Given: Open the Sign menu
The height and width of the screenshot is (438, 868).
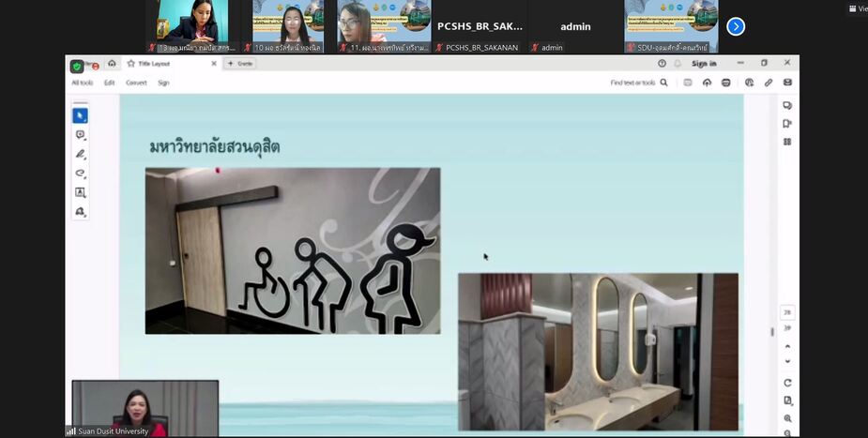Looking at the screenshot, I should tap(163, 83).
